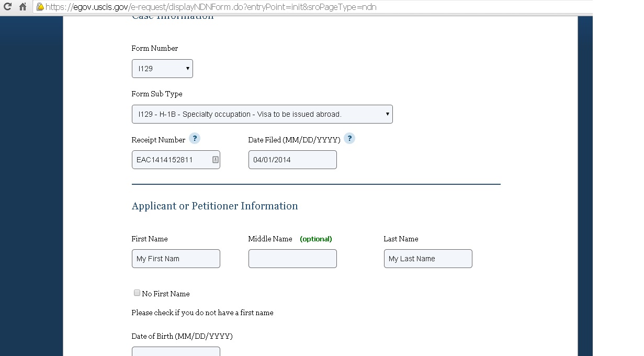The height and width of the screenshot is (356, 644).
Task: Click the 'No First Name' checkbox label
Action: [166, 294]
